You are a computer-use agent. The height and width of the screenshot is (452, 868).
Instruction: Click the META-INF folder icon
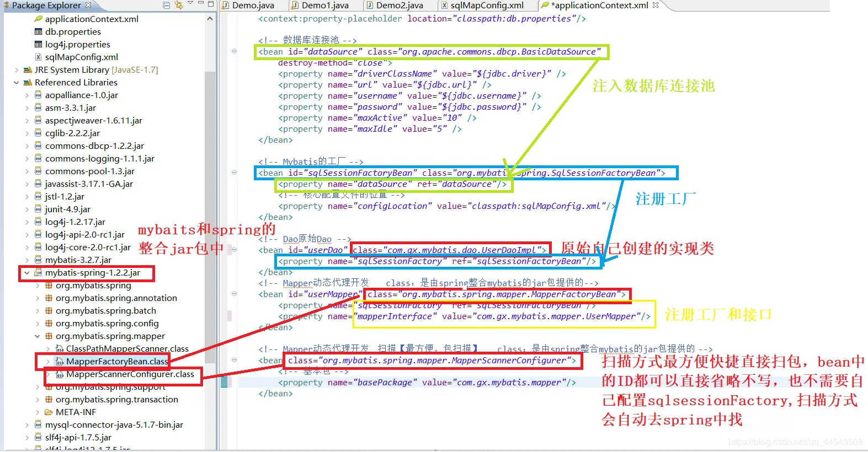pyautogui.click(x=49, y=412)
